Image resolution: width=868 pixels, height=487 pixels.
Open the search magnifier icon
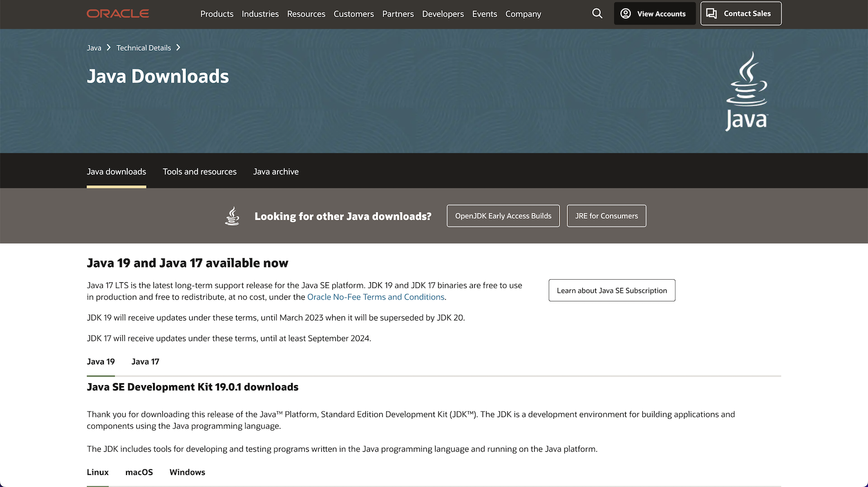coord(597,13)
